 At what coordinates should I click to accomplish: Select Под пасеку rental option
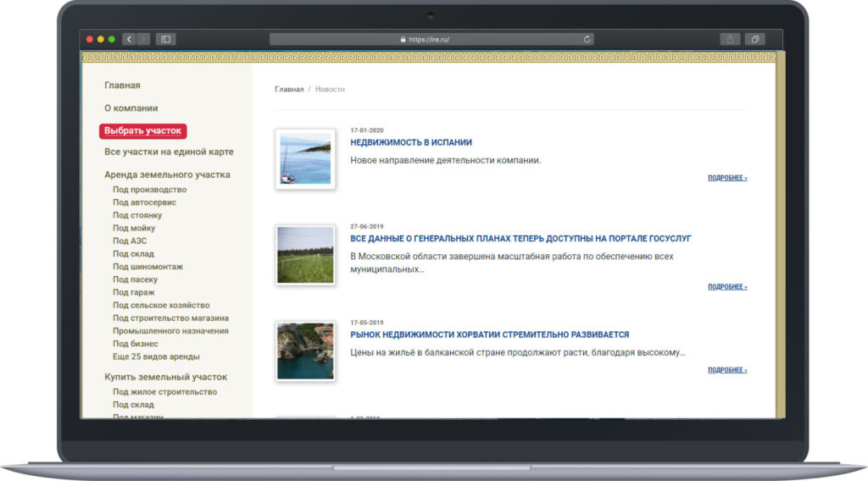coord(135,279)
